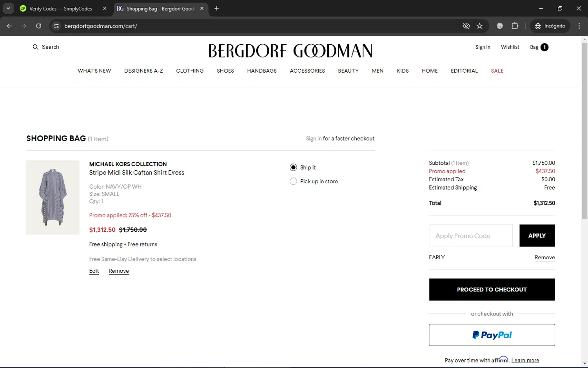Viewport: 588px width, 368px height.
Task: Reload the page with refresh icon
Action: click(38, 26)
